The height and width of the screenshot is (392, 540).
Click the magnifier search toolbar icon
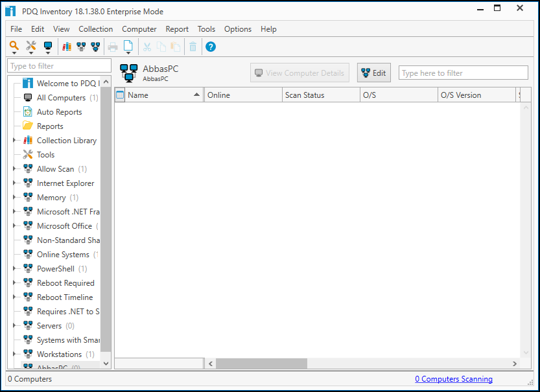pyautogui.click(x=14, y=45)
